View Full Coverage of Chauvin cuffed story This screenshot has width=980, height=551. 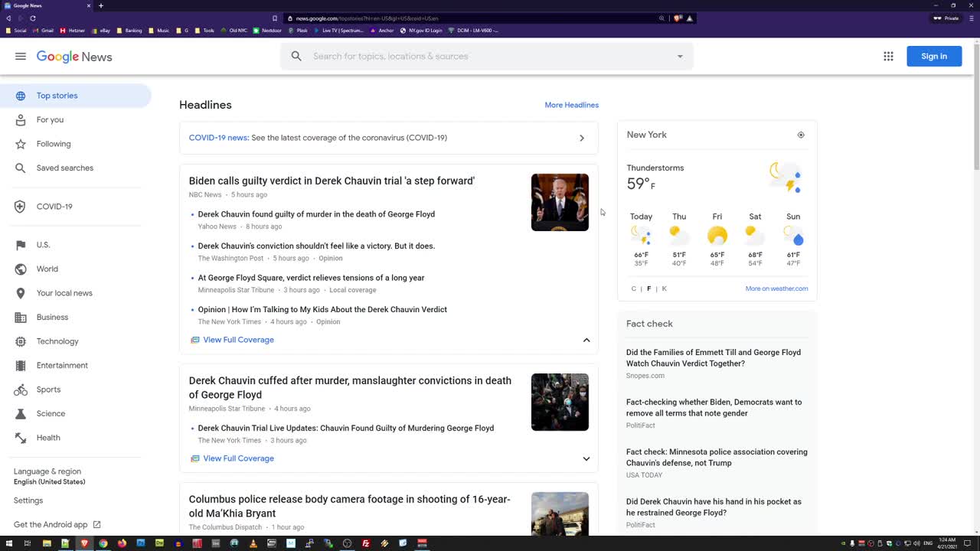coord(238,458)
